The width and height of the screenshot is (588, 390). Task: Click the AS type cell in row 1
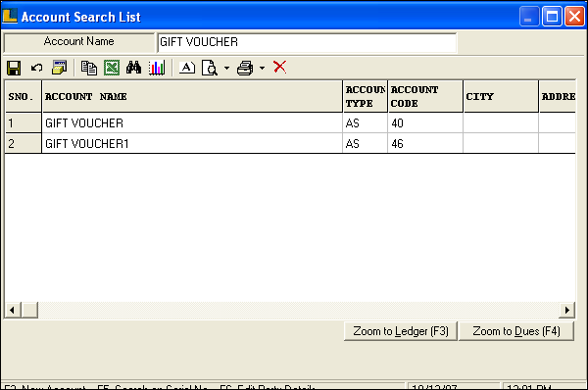pyautogui.click(x=365, y=123)
